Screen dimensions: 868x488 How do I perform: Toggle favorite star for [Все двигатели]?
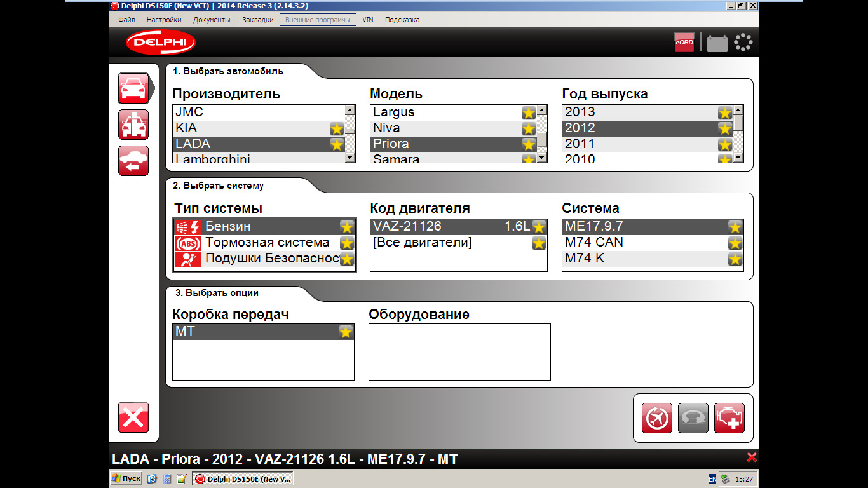[539, 243]
